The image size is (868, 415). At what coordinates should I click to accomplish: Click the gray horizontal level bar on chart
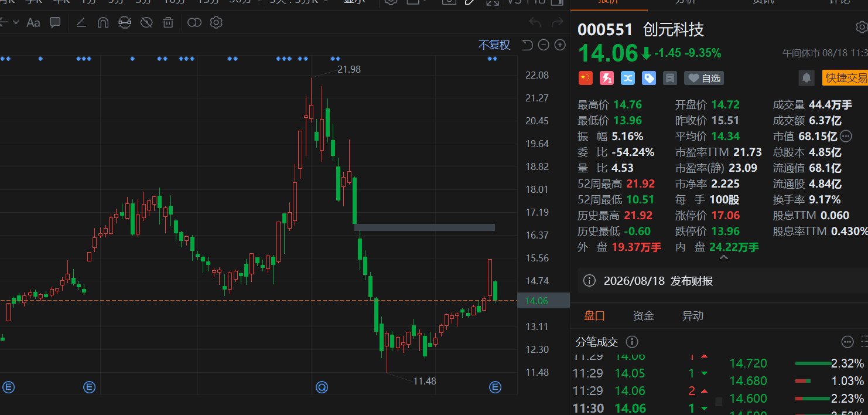[425, 227]
